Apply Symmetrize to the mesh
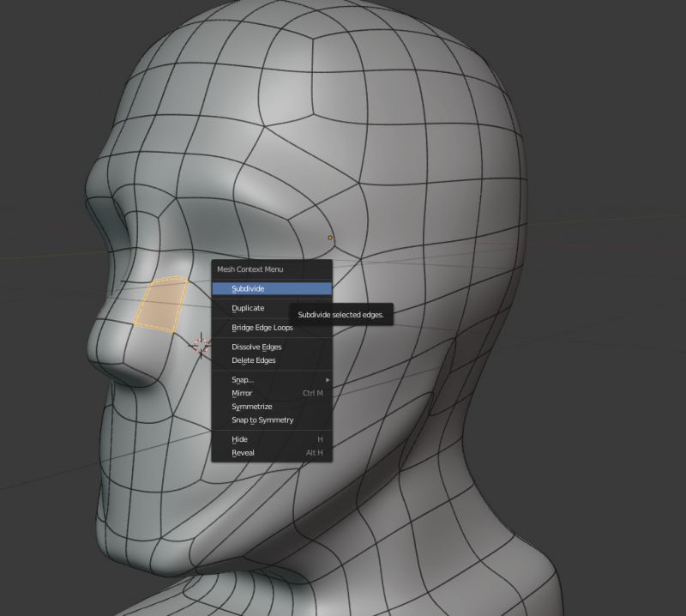 click(x=252, y=406)
